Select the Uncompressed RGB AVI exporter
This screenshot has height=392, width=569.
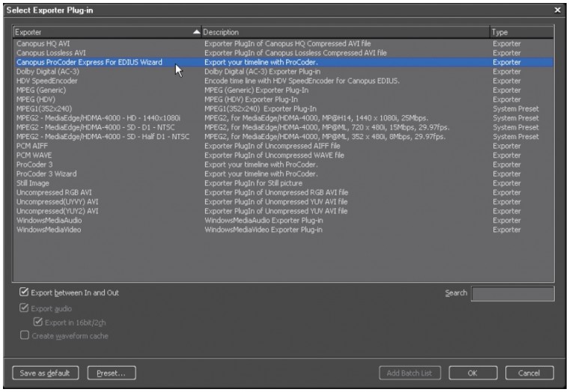coord(283,192)
